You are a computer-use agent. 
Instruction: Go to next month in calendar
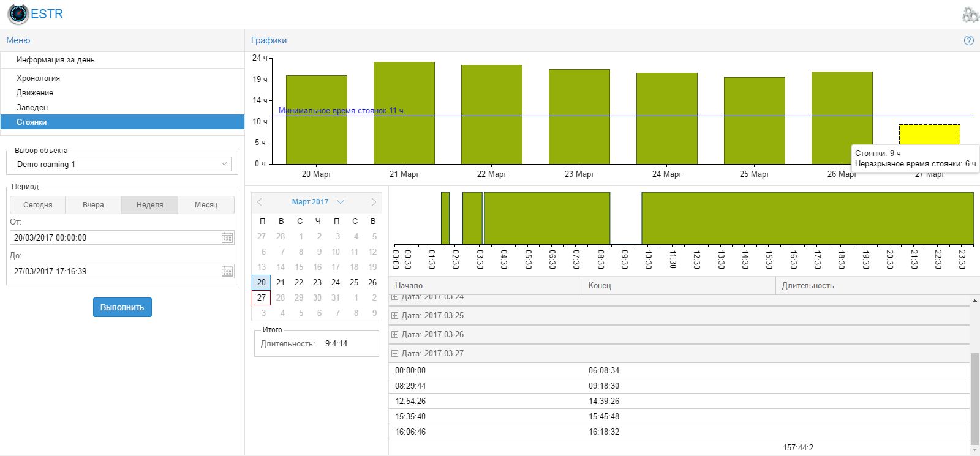374,202
